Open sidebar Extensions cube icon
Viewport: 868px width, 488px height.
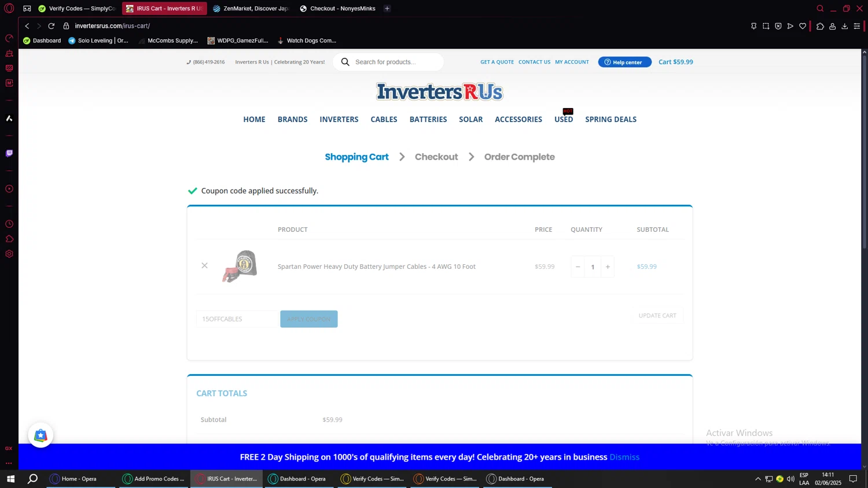[9, 239]
